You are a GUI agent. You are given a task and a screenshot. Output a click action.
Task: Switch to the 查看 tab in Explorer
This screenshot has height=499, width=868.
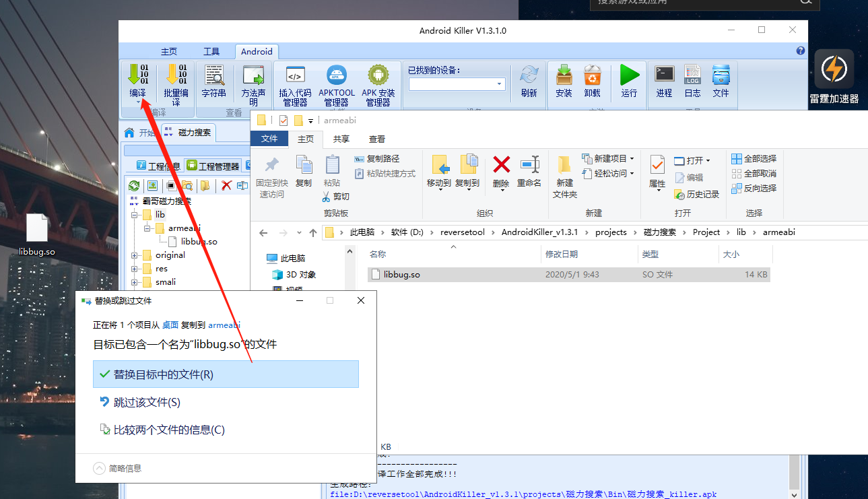(x=377, y=139)
